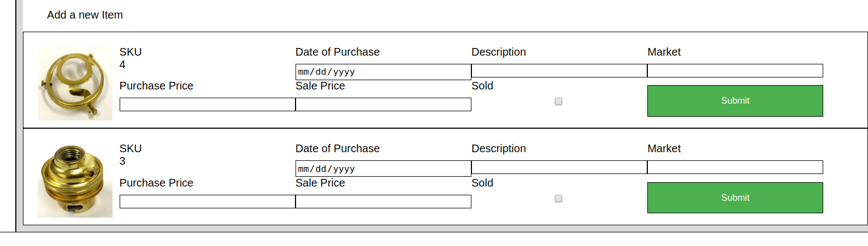Click the Sold label in SKU 3 row
The image size is (868, 246).
pos(482,183)
